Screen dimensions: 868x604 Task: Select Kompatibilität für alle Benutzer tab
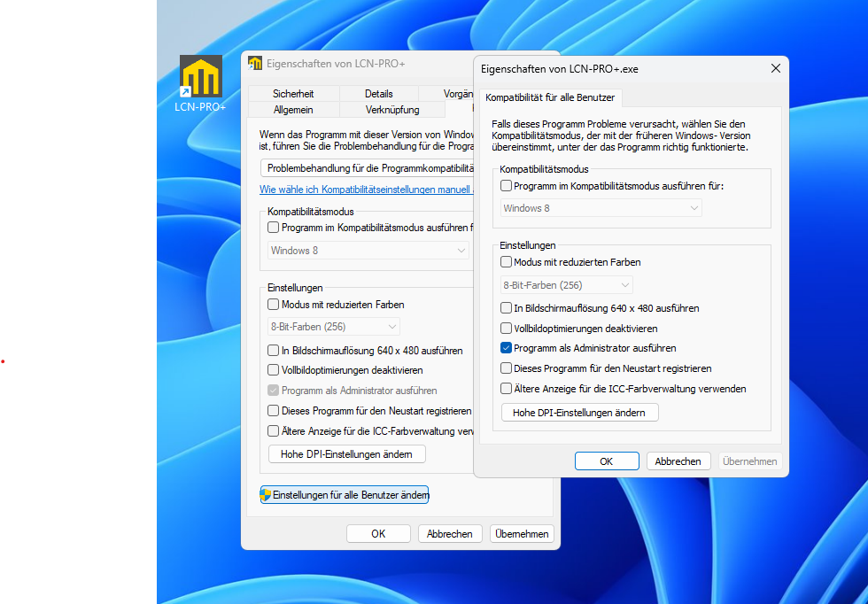(550, 97)
